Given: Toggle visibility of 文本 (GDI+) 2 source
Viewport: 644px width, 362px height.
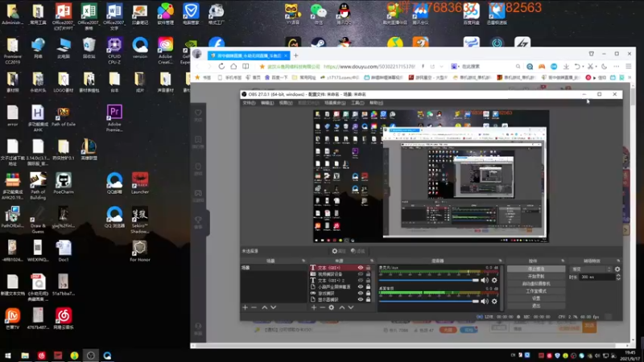Looking at the screenshot, I should click(360, 280).
